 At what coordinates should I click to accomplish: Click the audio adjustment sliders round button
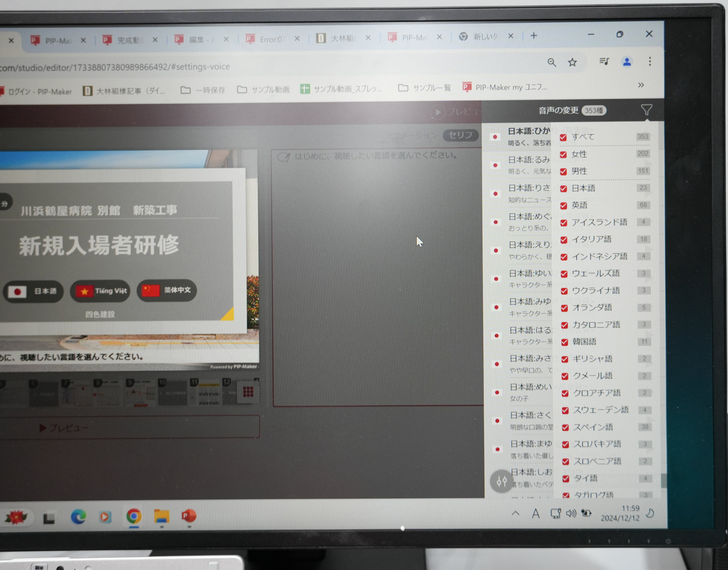(501, 481)
